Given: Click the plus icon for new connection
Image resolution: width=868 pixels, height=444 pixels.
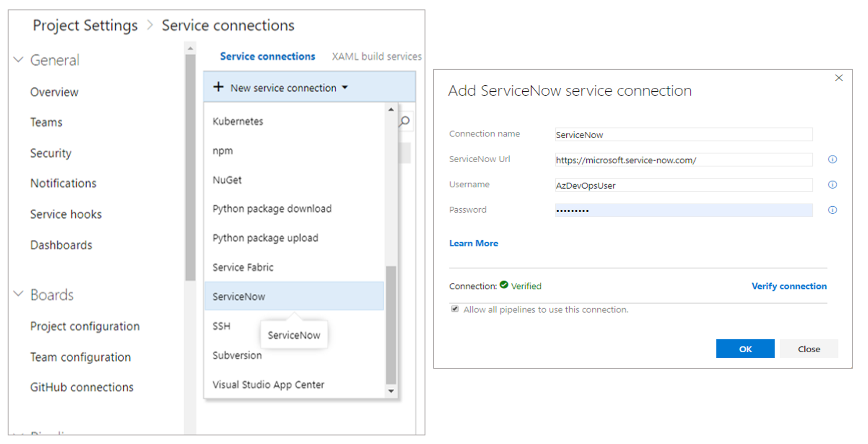Looking at the screenshot, I should (x=219, y=87).
